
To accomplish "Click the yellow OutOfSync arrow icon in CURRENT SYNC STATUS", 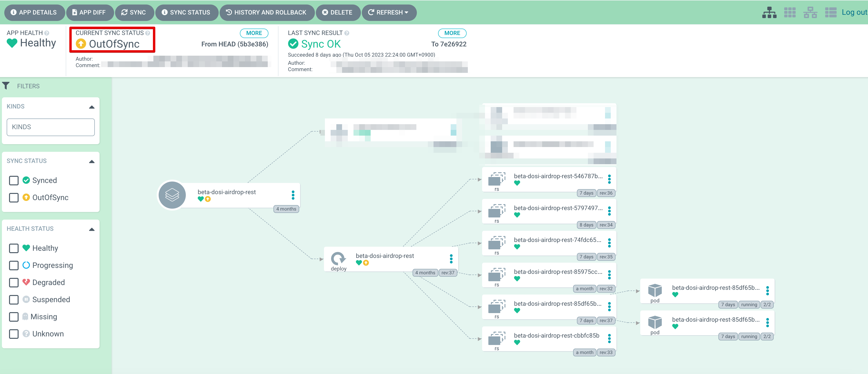I will tap(81, 44).
